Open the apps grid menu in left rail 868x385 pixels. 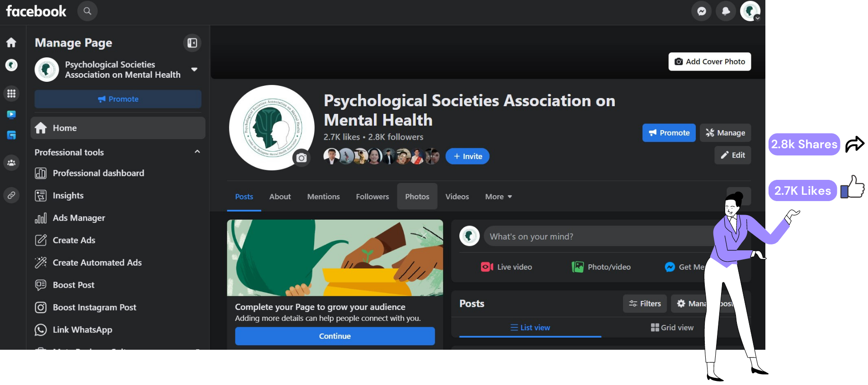11,94
